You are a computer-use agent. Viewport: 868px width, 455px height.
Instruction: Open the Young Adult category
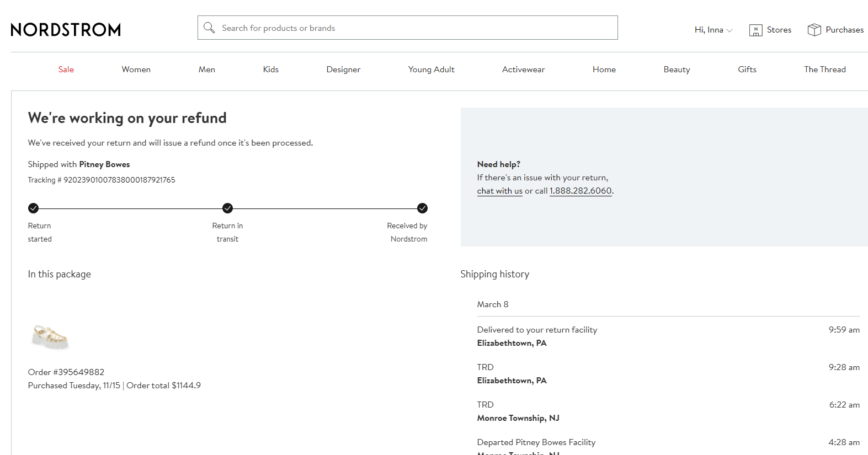pos(431,69)
